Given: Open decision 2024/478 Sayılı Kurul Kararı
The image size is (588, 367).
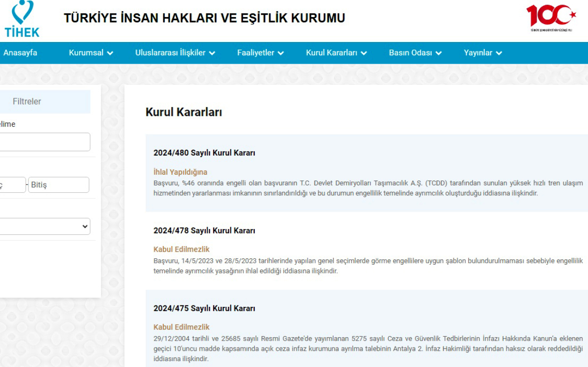Looking at the screenshot, I should (204, 230).
